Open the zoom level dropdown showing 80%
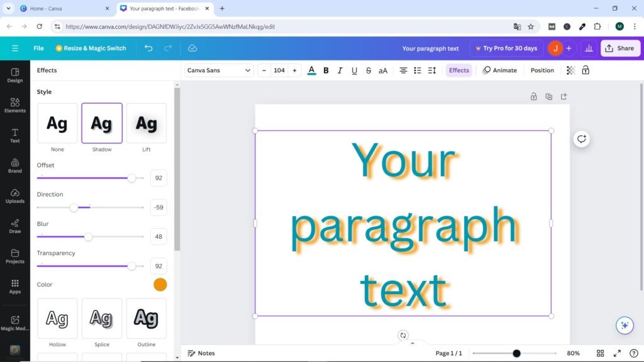This screenshot has width=644, height=362. coord(573,353)
